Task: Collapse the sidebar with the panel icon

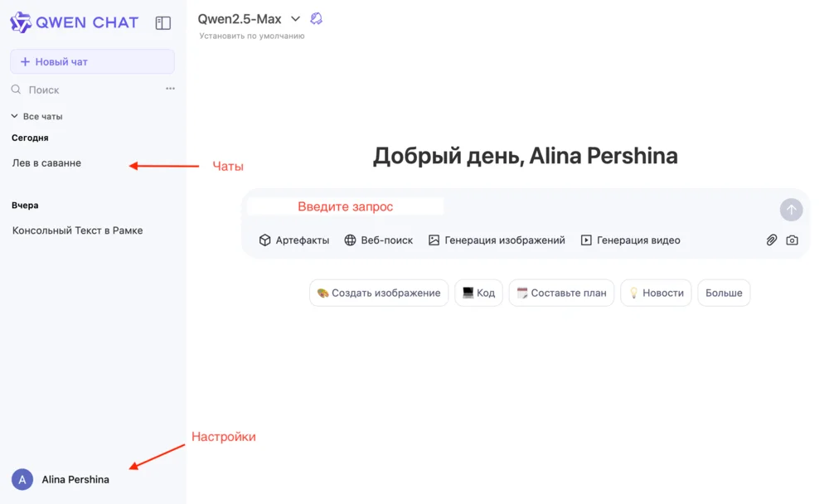Action: (163, 23)
